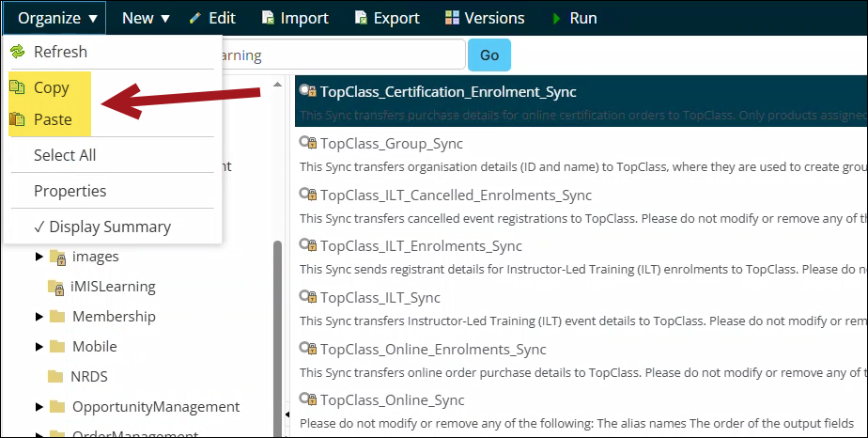Open the New dropdown menu
The width and height of the screenshot is (868, 438).
tap(145, 18)
